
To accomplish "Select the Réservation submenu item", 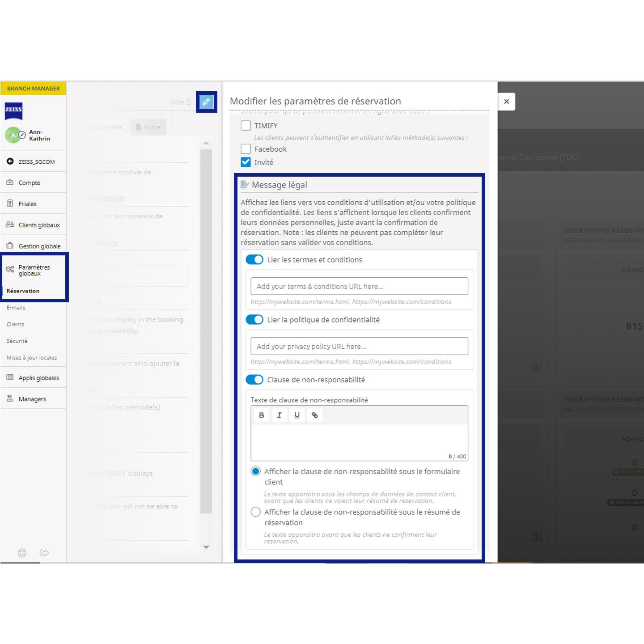I will pyautogui.click(x=23, y=291).
